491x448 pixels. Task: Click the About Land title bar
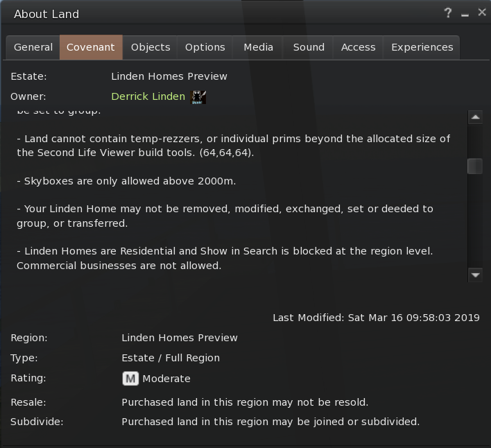(x=208, y=14)
